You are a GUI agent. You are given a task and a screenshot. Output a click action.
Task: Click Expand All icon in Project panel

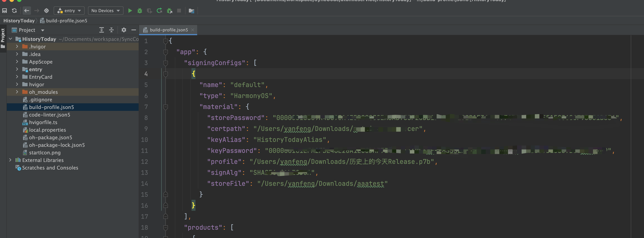pyautogui.click(x=101, y=30)
